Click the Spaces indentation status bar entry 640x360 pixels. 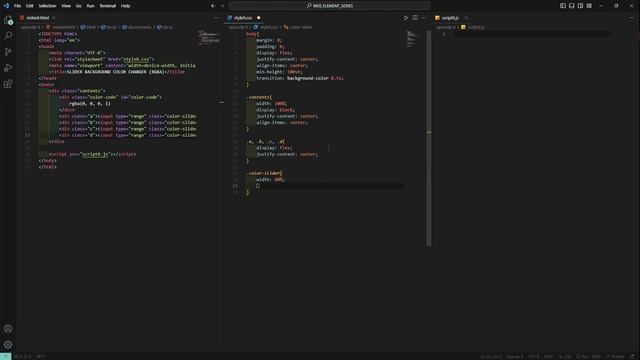click(x=515, y=356)
